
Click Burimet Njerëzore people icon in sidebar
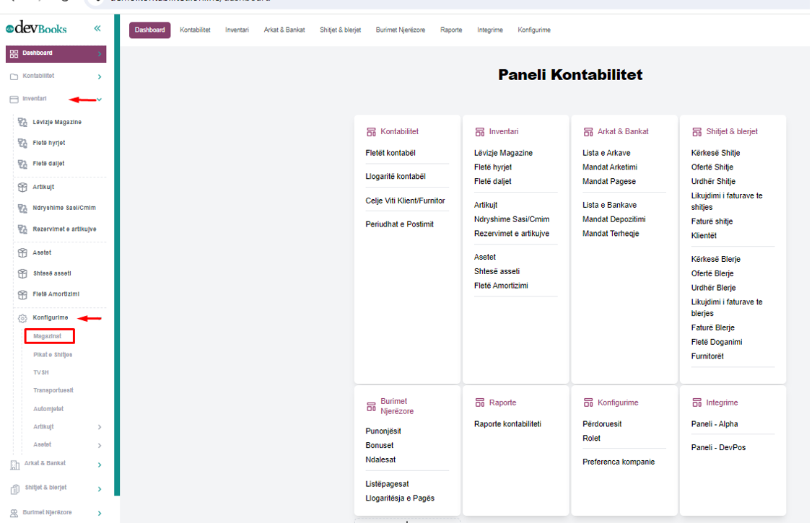(x=14, y=513)
